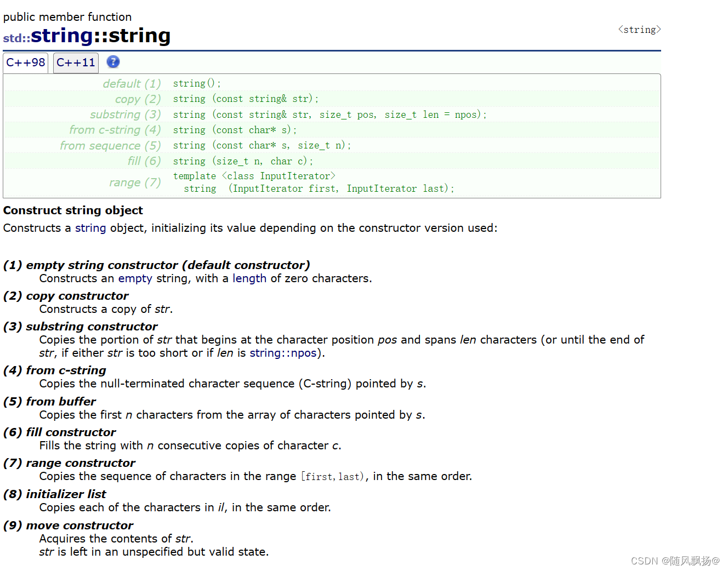
Task: Follow the 'string' link in the description sentence
Action: 90,228
